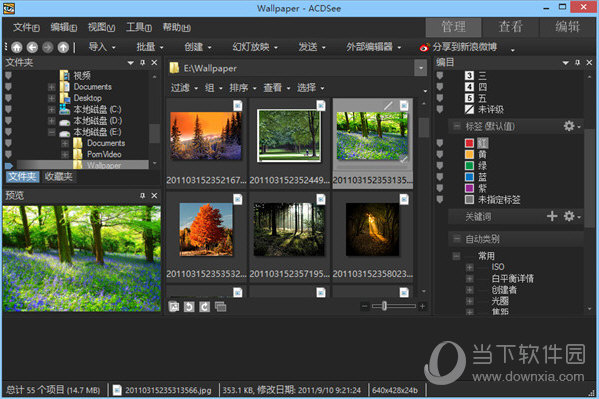Select the blue 蓝 label swatch
This screenshot has width=599, height=399.
(469, 177)
